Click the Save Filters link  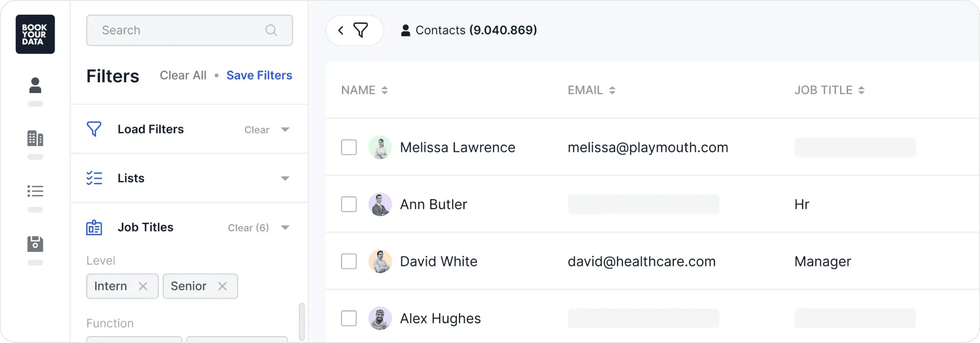pyautogui.click(x=259, y=76)
